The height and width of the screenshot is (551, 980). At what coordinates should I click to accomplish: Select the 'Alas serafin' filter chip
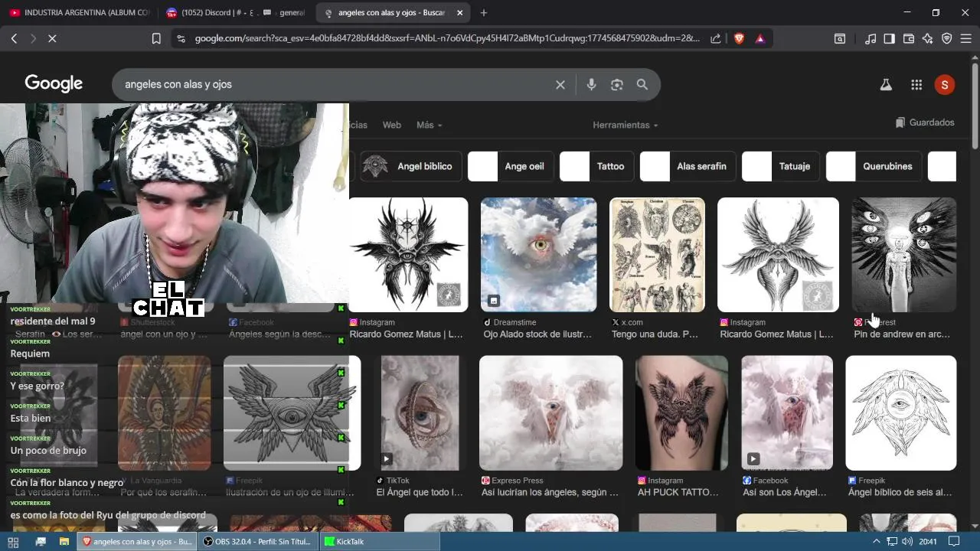(688, 166)
